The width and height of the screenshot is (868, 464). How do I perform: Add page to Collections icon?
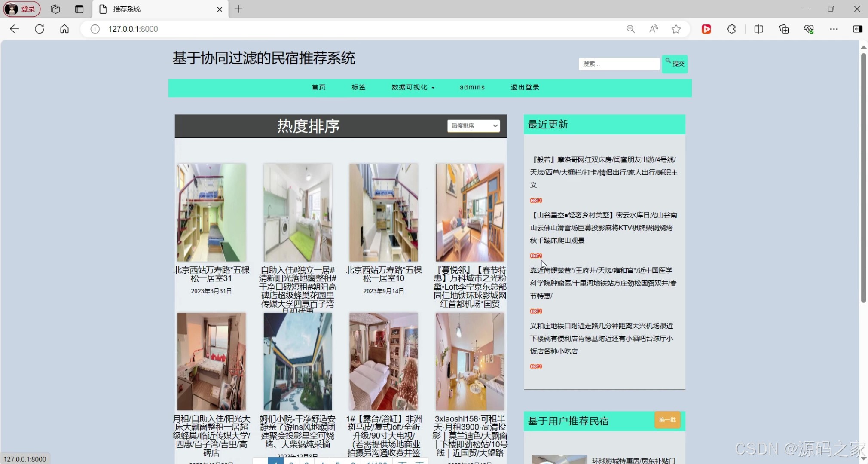pos(783,29)
